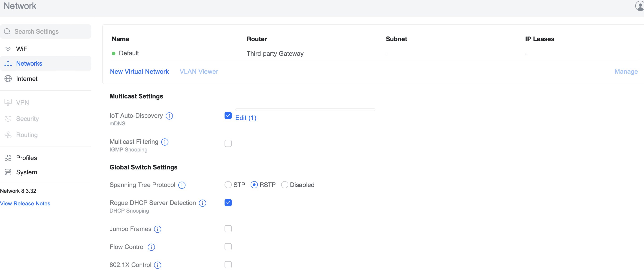Open the Networks settings section
Image resolution: width=644 pixels, height=280 pixels.
coord(46,64)
